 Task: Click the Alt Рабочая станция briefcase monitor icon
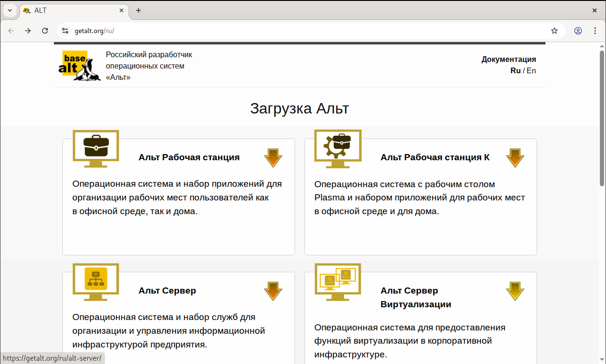[x=96, y=148]
